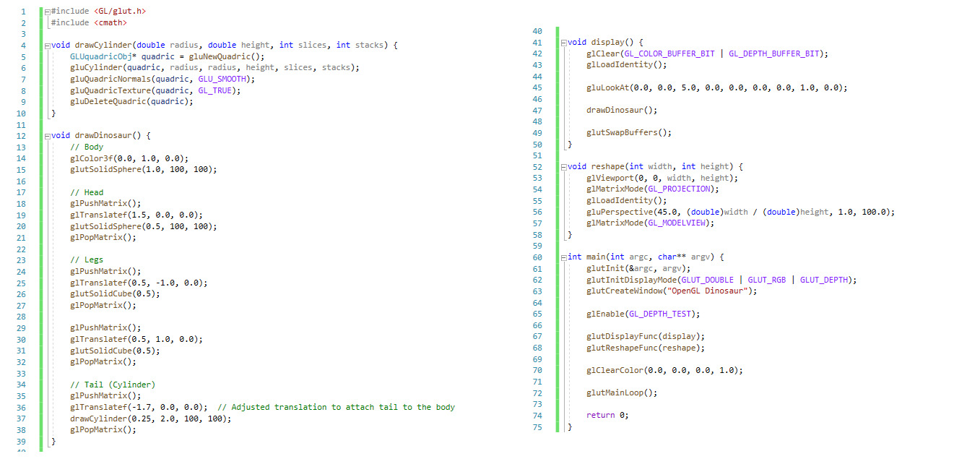Click line number 15 in the gutter
The height and width of the screenshot is (459, 980).
pyautogui.click(x=23, y=169)
